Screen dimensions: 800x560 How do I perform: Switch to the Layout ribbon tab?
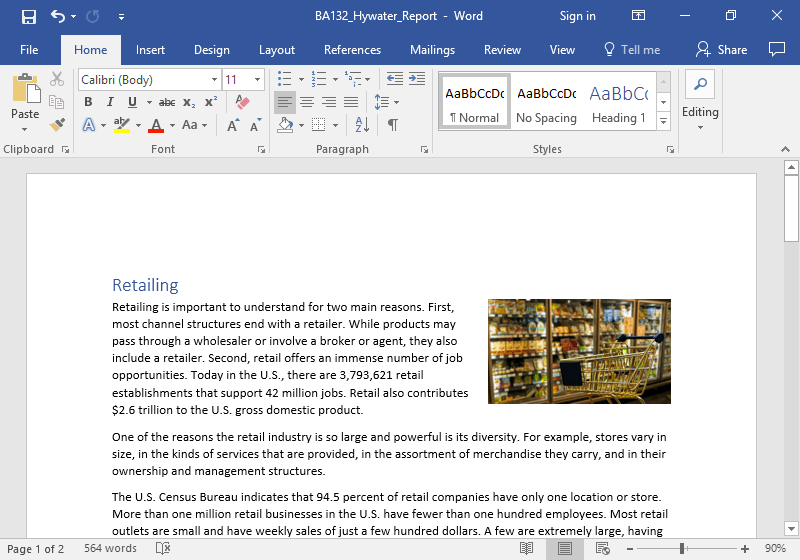tap(277, 50)
